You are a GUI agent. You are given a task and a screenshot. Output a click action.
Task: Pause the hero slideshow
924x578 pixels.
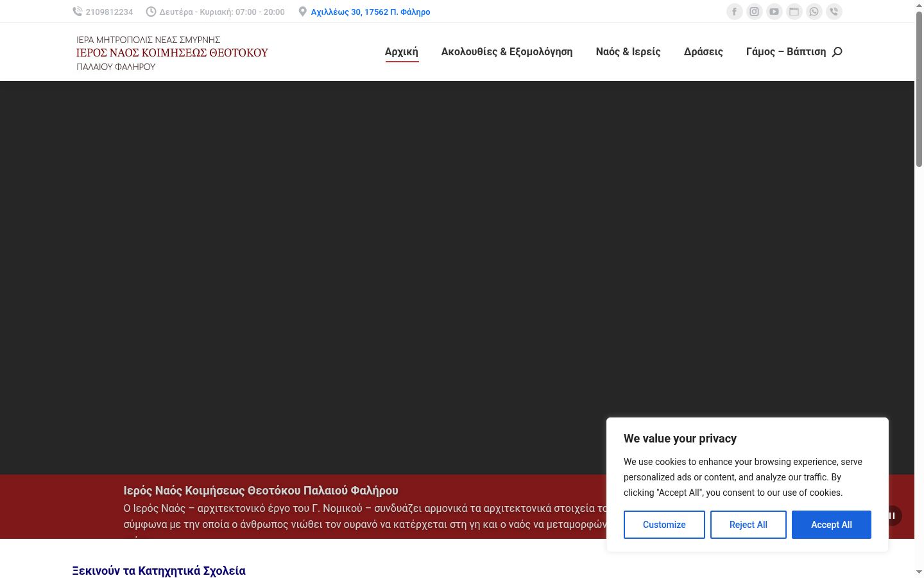(x=892, y=516)
